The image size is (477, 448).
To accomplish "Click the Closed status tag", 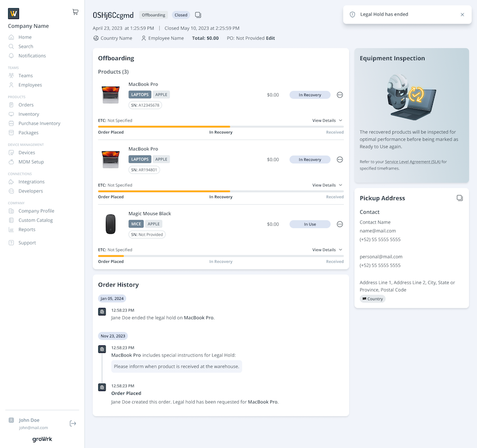I will 181,15.
